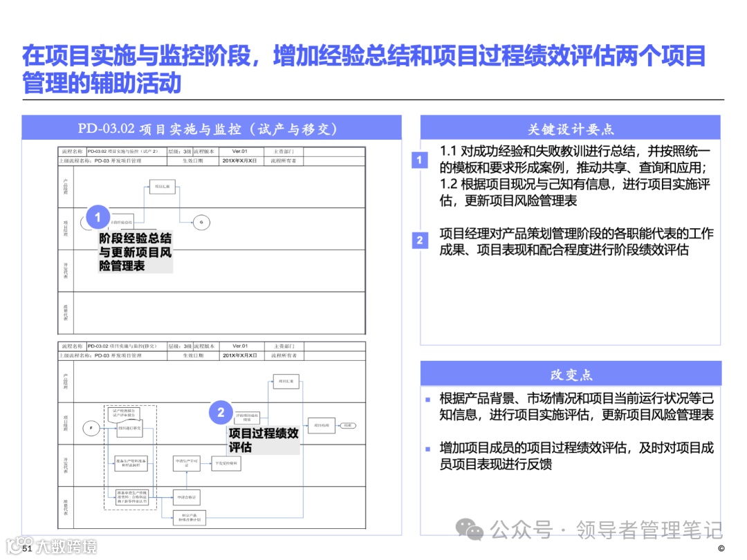This screenshot has width=747, height=560.
Task: Select callout label 项目过程绩效评估
Action: pos(264,440)
